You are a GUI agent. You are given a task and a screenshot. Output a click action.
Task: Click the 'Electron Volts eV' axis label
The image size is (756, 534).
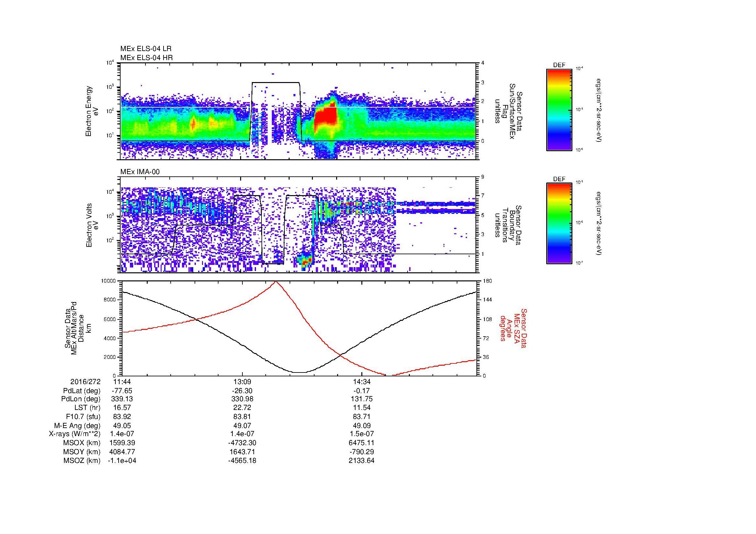[92, 225]
